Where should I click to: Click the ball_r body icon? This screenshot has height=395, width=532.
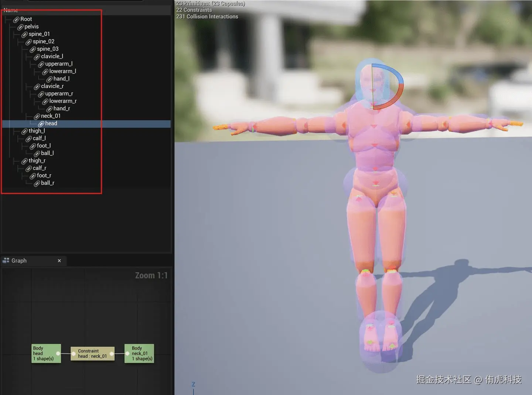pyautogui.click(x=37, y=183)
